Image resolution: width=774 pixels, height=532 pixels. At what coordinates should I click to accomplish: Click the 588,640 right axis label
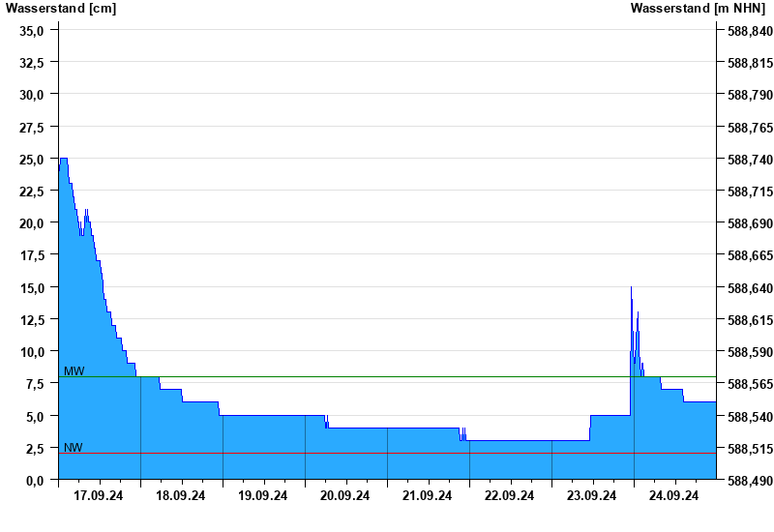coord(751,287)
